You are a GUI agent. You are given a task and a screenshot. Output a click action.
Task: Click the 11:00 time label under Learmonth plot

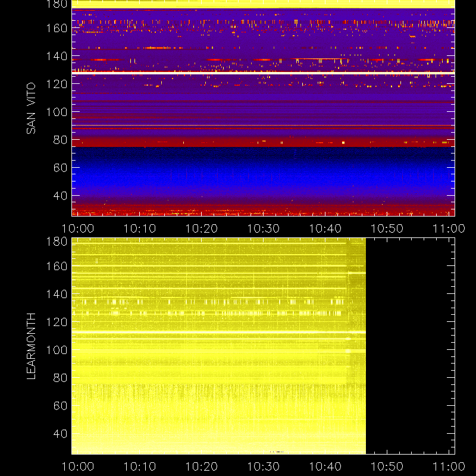(449, 466)
